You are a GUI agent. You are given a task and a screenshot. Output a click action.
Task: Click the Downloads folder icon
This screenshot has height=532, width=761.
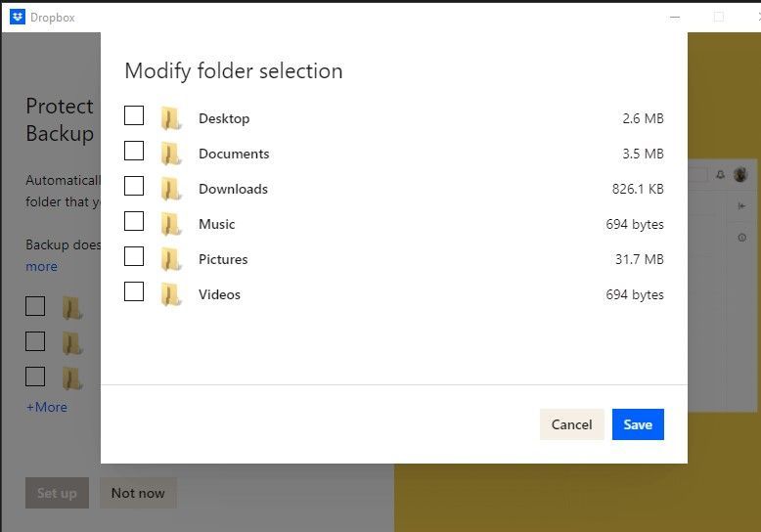[x=171, y=189]
